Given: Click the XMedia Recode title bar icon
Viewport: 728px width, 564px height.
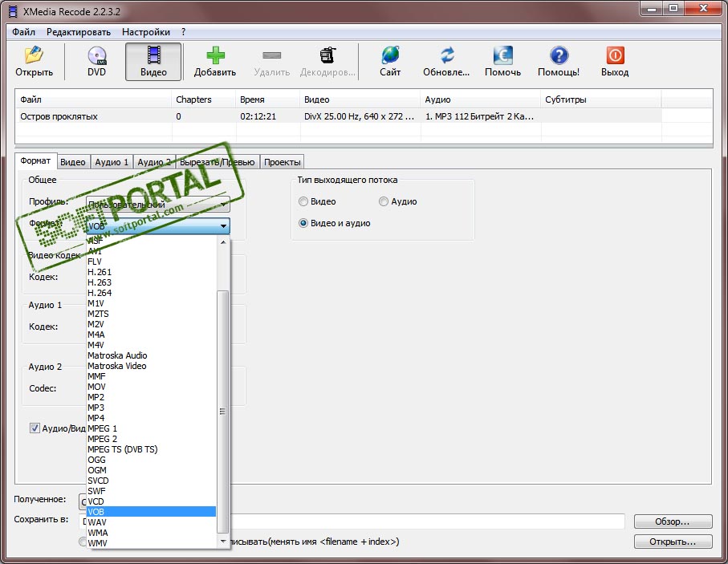Looking at the screenshot, I should (14, 11).
